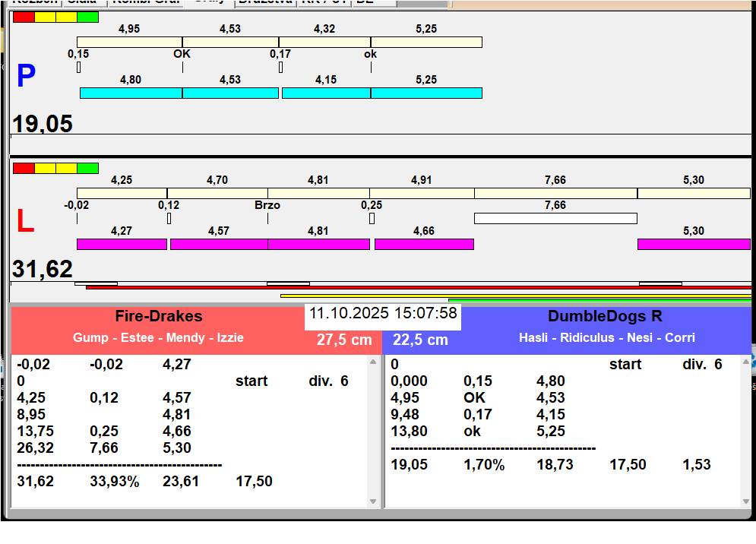Select the cyan 5,25 bar in lane P
This screenshot has height=544, width=756.
click(x=426, y=93)
